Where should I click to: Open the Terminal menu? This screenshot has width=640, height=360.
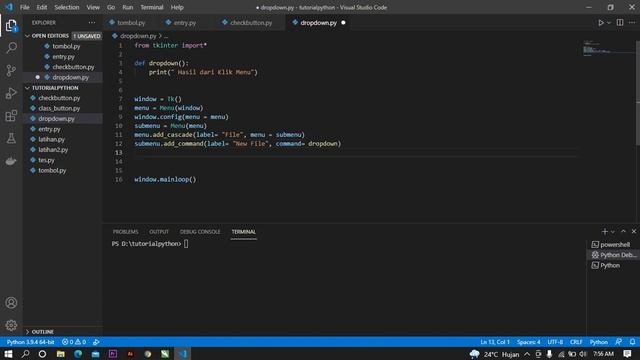click(152, 7)
